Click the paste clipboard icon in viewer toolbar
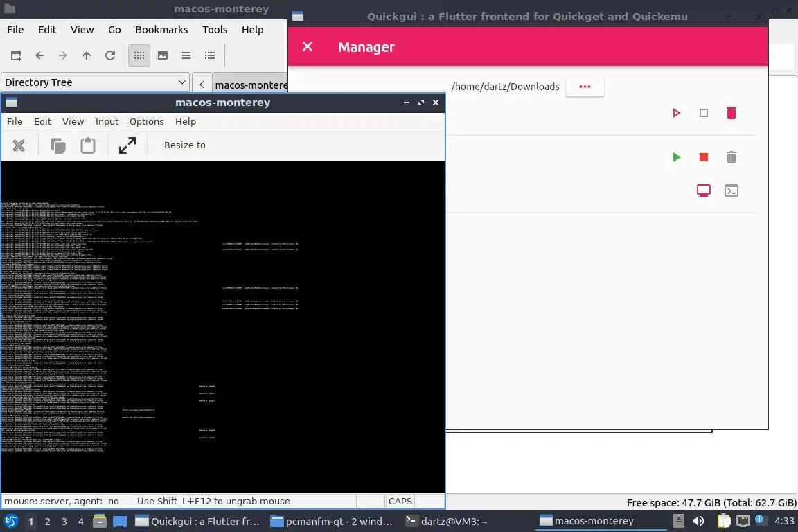The image size is (798, 532). point(88,145)
